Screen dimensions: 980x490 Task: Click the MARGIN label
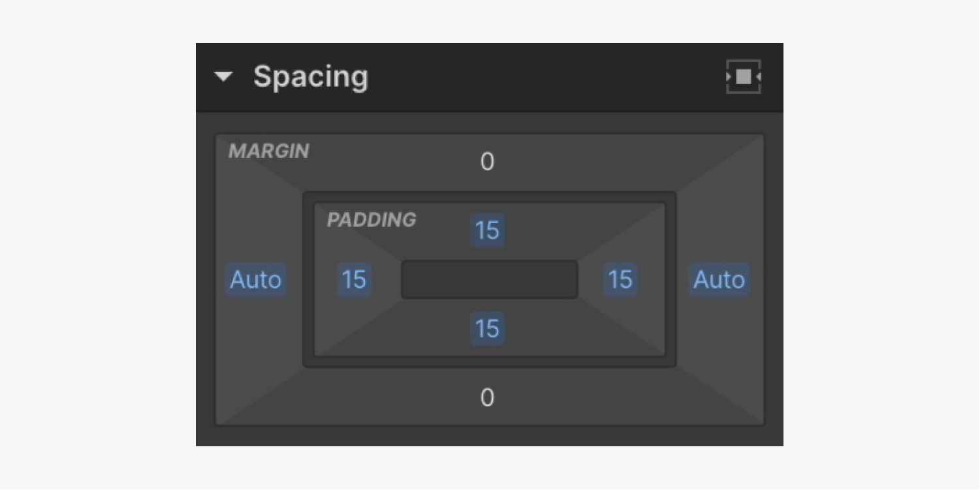pos(268,151)
